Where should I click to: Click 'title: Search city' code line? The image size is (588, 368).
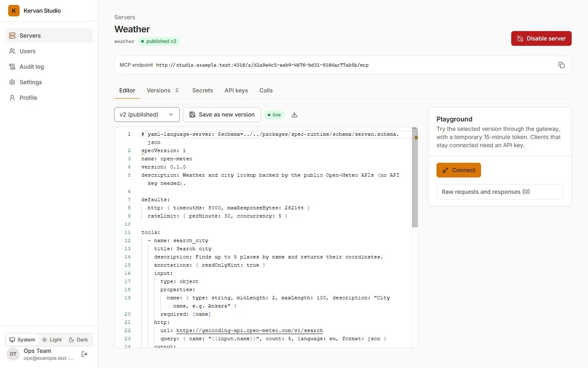[x=183, y=249]
